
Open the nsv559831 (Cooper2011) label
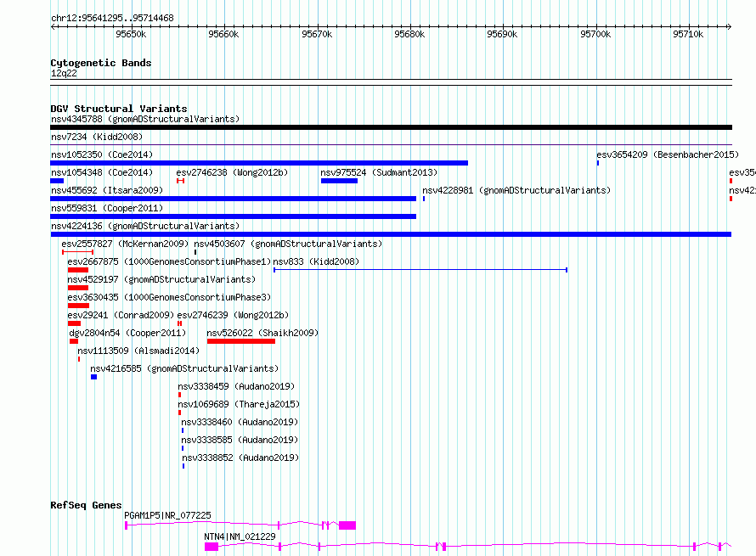107,208
